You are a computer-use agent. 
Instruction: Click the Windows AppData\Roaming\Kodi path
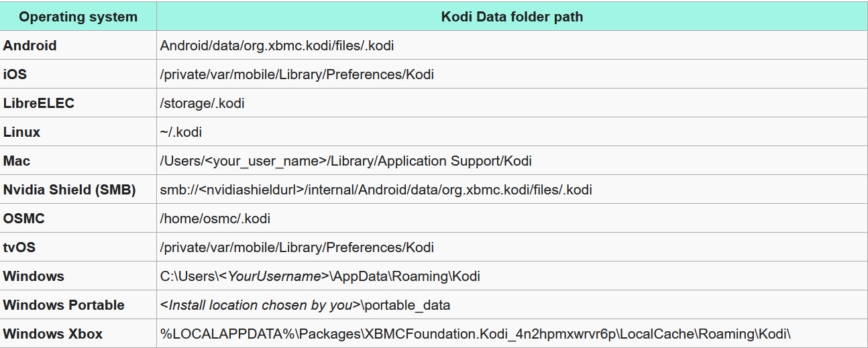tap(320, 276)
